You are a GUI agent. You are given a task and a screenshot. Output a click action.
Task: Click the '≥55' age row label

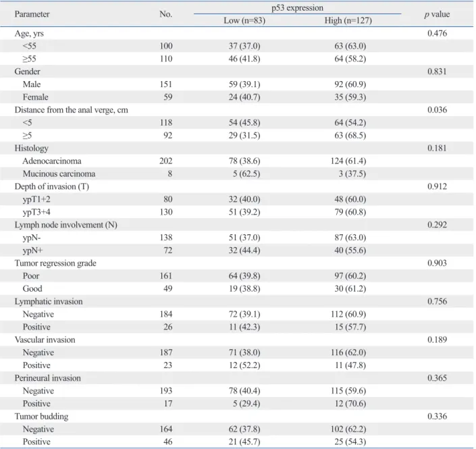(x=30, y=59)
